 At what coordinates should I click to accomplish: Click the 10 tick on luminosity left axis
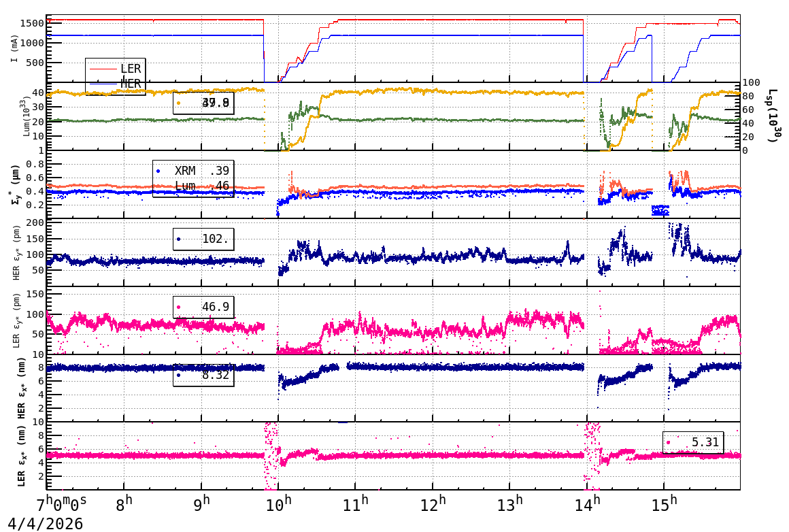click(38, 136)
